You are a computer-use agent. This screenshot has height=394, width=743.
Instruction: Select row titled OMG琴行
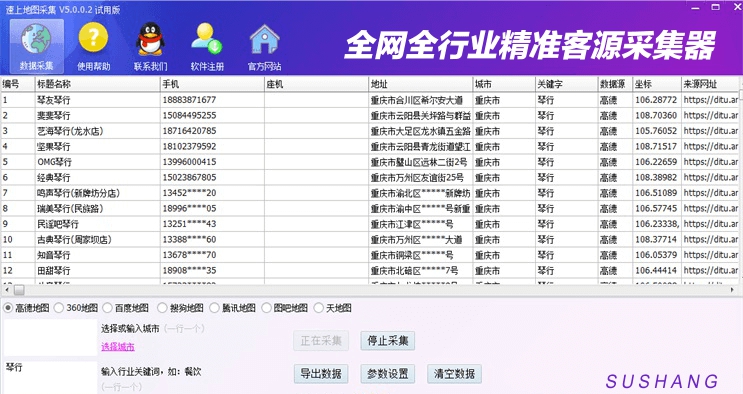tap(370, 162)
